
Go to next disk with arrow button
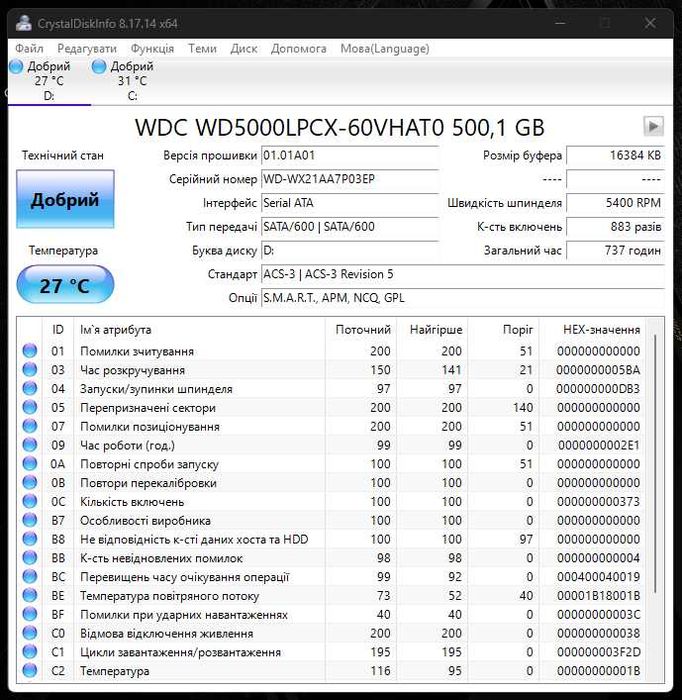point(653,126)
